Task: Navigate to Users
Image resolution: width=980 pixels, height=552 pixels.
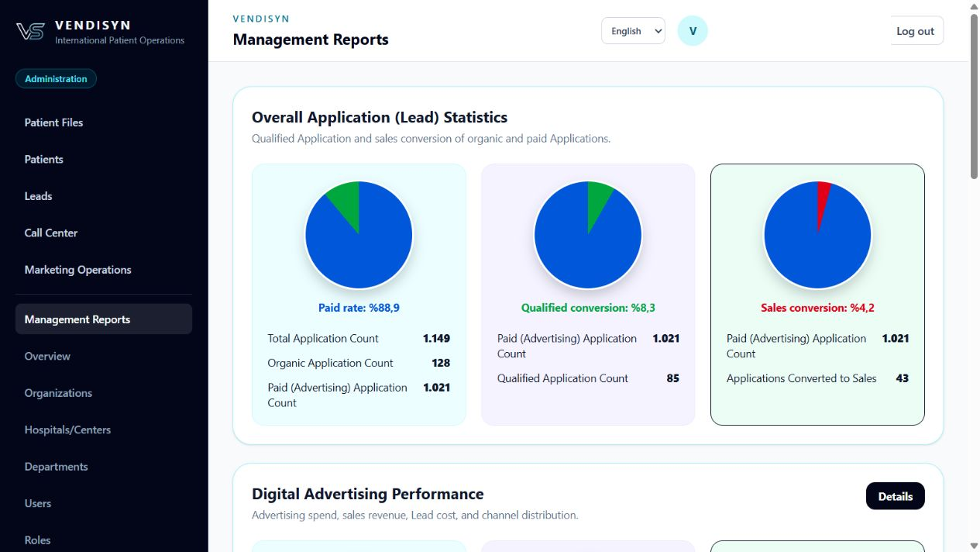Action: click(x=38, y=503)
